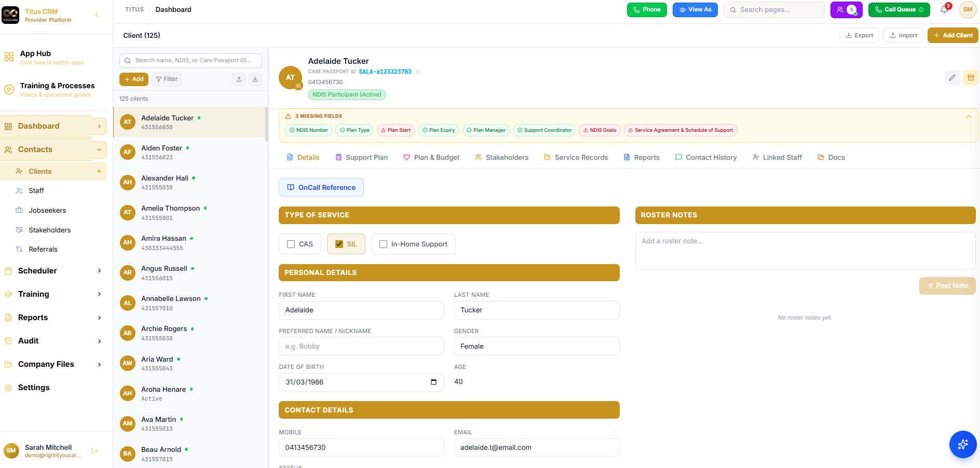The width and height of the screenshot is (980, 468).
Task: Click the View As button
Action: (695, 10)
